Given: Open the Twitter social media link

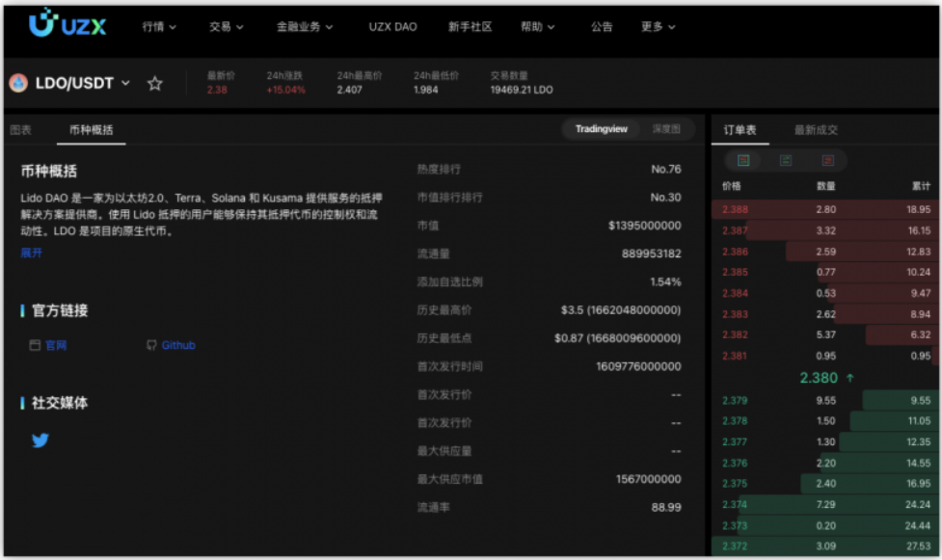Looking at the screenshot, I should click(x=40, y=440).
